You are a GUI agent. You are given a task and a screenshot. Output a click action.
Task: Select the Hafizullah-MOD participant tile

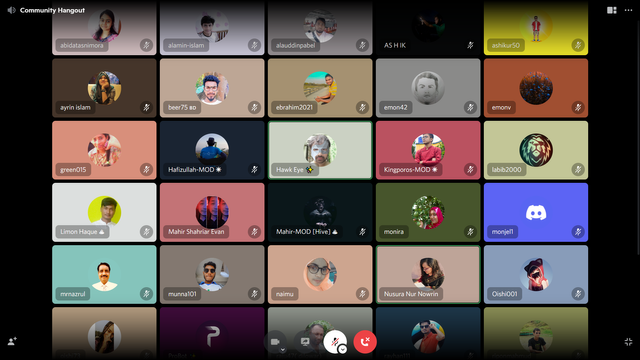[212, 150]
